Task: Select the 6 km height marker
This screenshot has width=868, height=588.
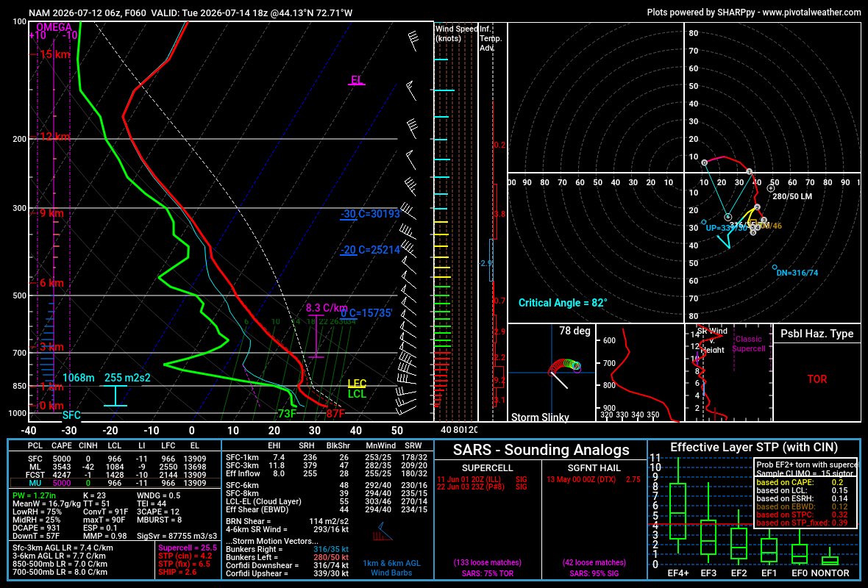Action: tap(51, 283)
